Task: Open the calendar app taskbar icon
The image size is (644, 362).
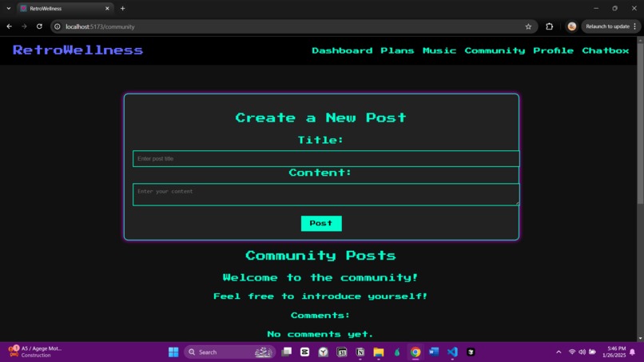Action: (342, 352)
